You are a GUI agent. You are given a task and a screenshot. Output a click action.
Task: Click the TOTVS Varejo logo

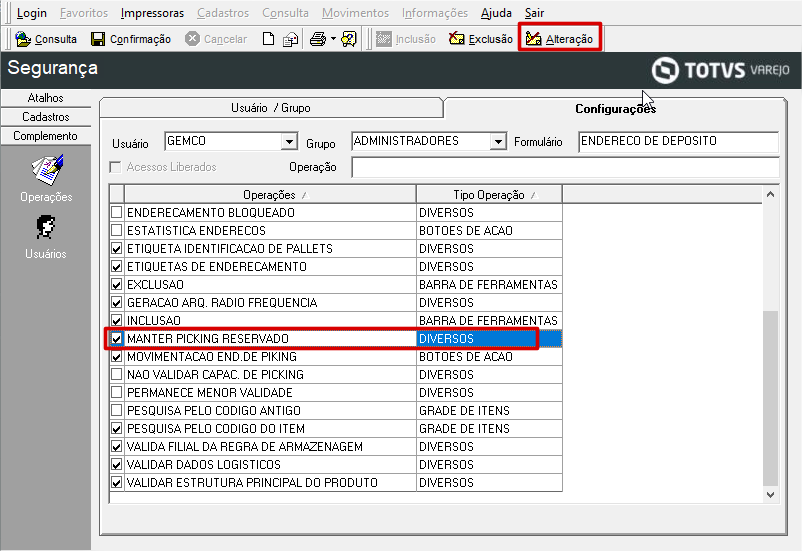pos(721,70)
